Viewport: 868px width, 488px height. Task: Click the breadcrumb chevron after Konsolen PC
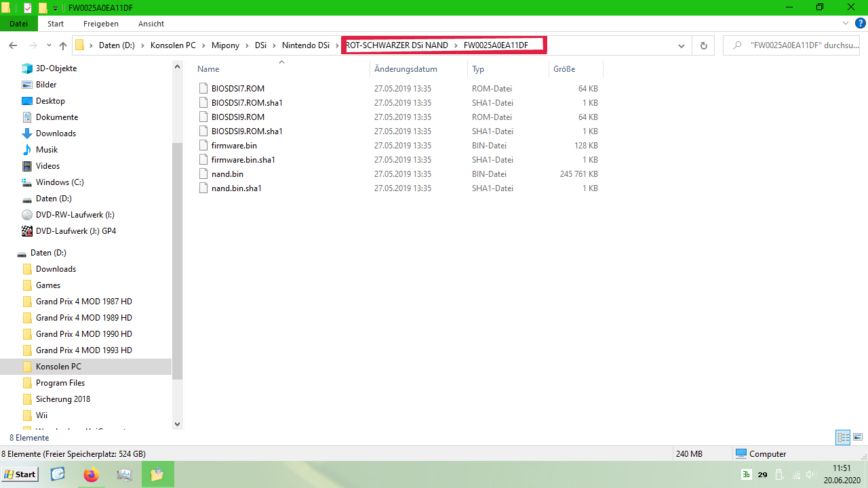[203, 45]
